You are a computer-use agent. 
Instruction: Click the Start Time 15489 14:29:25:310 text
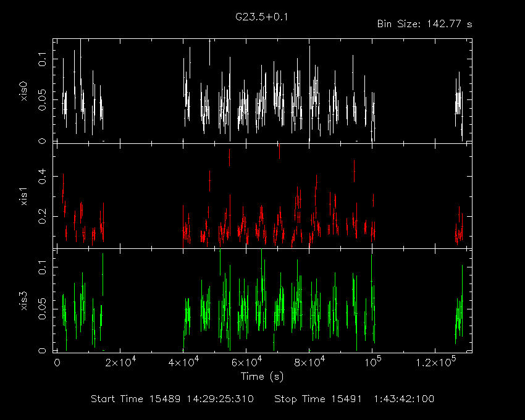172,399
